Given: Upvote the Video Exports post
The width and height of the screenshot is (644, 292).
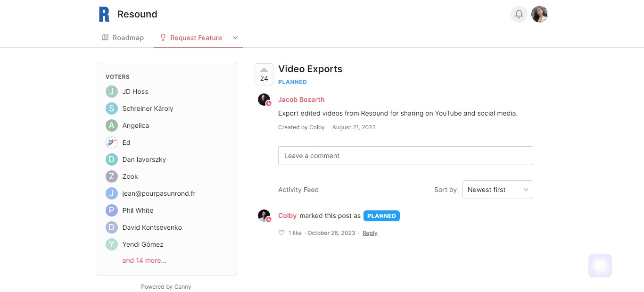Looking at the screenshot, I should (x=264, y=70).
